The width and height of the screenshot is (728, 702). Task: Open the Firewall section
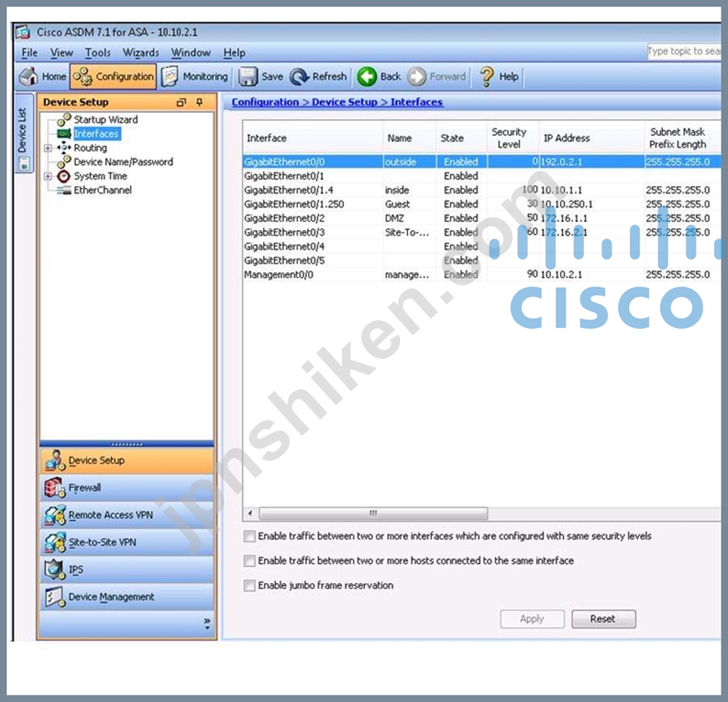[126, 487]
